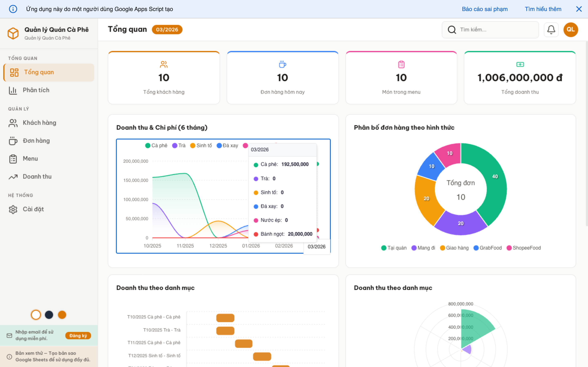Image resolution: width=588 pixels, height=367 pixels.
Task: Open the QL user avatar
Action: pyautogui.click(x=570, y=30)
